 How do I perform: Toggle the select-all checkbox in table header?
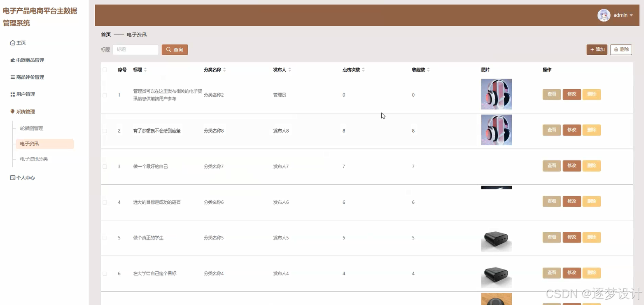105,70
